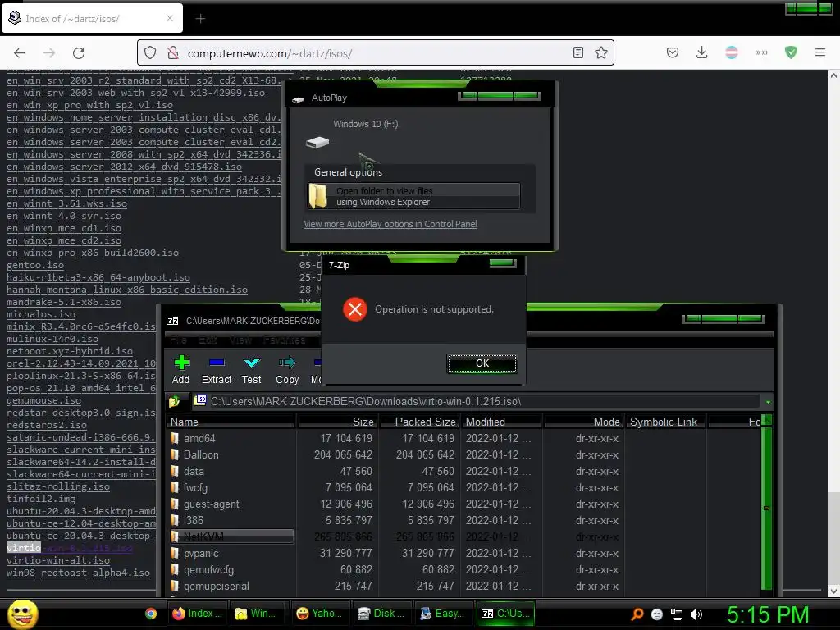Click the round face tray icon
Viewport: 840px width, 630px height.
tap(657, 614)
